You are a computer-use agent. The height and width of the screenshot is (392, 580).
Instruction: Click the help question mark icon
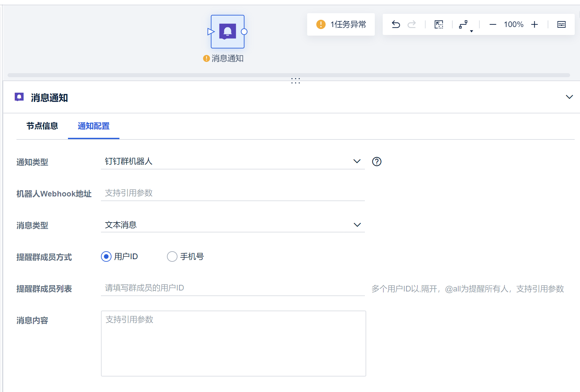click(x=376, y=162)
